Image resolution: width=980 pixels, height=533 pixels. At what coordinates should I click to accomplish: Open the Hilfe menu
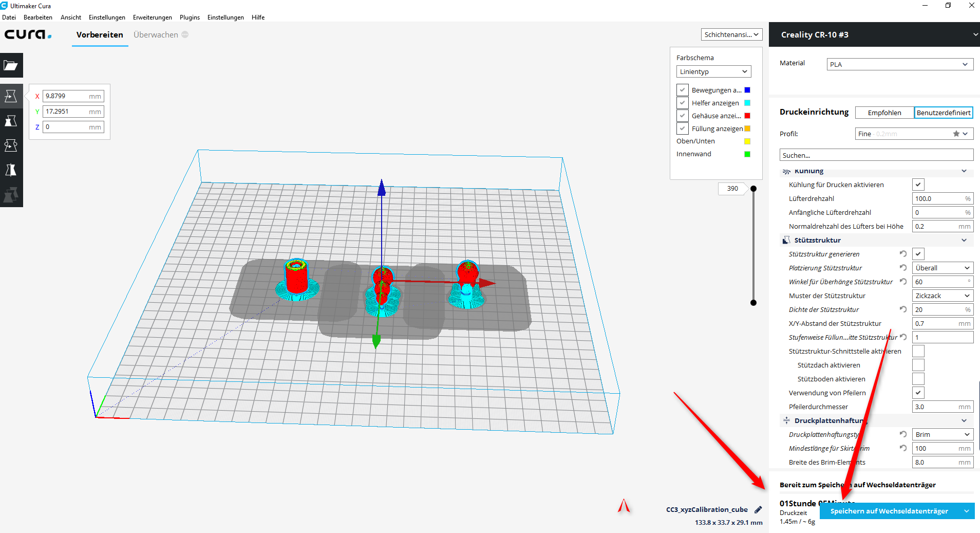click(x=258, y=17)
